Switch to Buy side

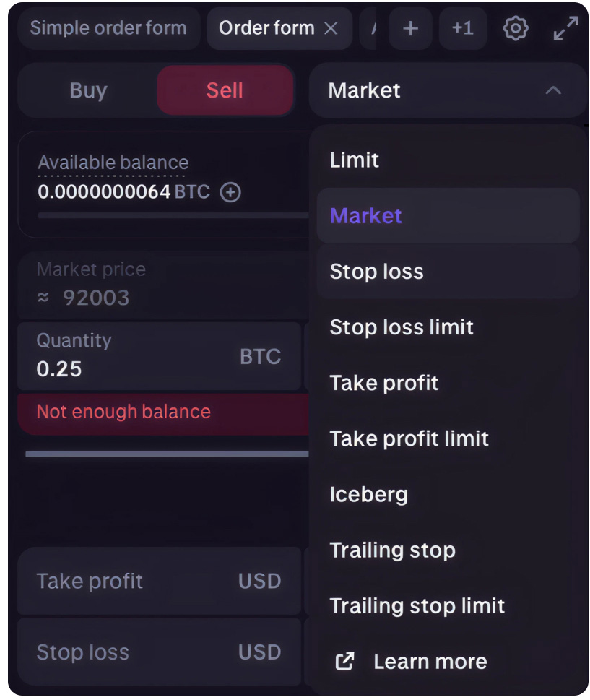tap(88, 91)
